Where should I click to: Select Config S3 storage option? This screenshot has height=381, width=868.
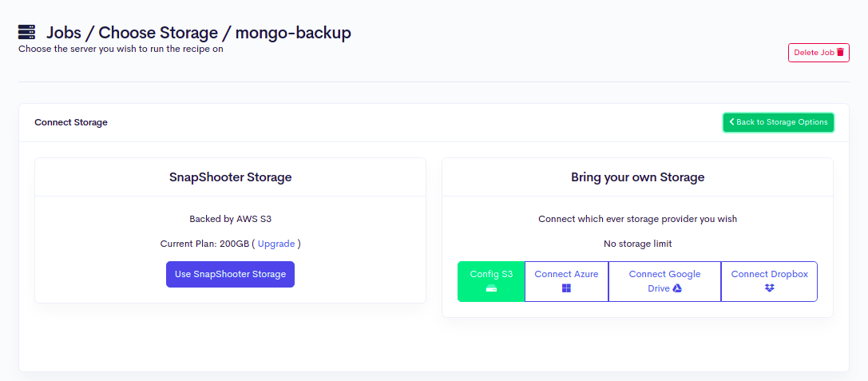click(491, 281)
